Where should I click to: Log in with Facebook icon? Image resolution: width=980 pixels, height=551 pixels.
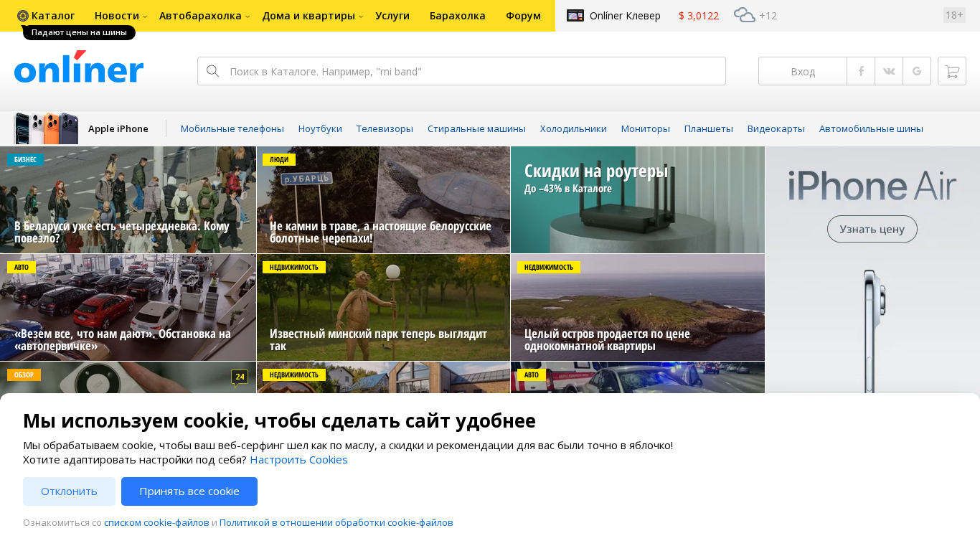pos(861,71)
